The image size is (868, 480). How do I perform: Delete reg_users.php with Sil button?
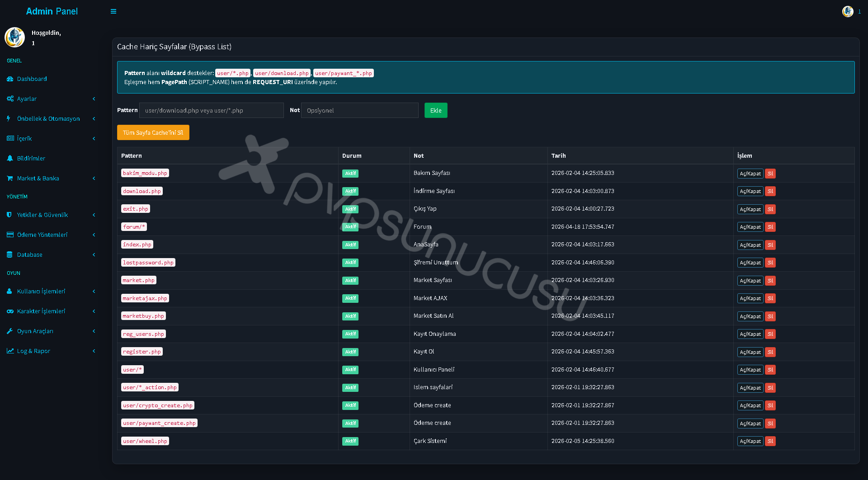770,334
